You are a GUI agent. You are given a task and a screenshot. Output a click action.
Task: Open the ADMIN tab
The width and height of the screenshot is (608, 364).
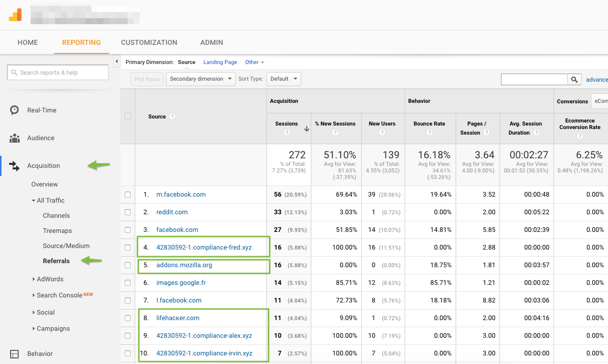(x=211, y=42)
